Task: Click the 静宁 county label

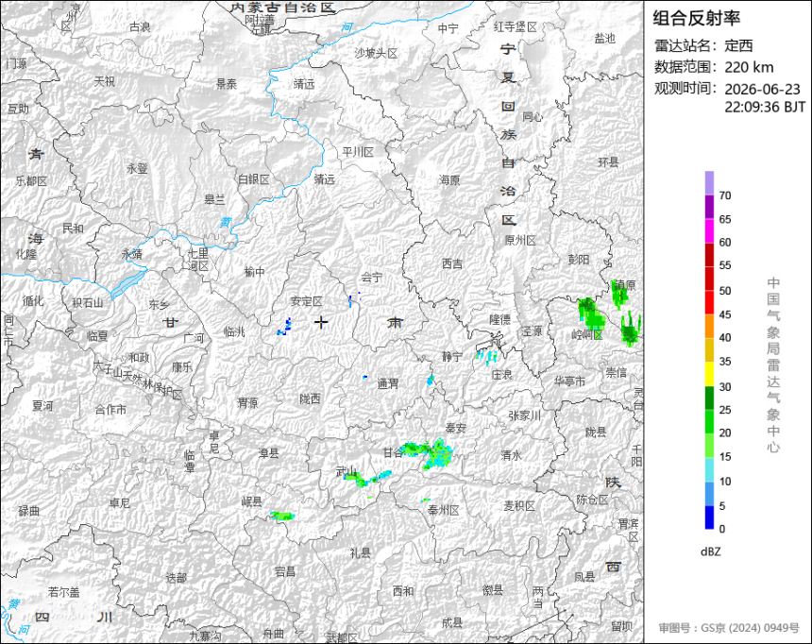Action: [452, 356]
